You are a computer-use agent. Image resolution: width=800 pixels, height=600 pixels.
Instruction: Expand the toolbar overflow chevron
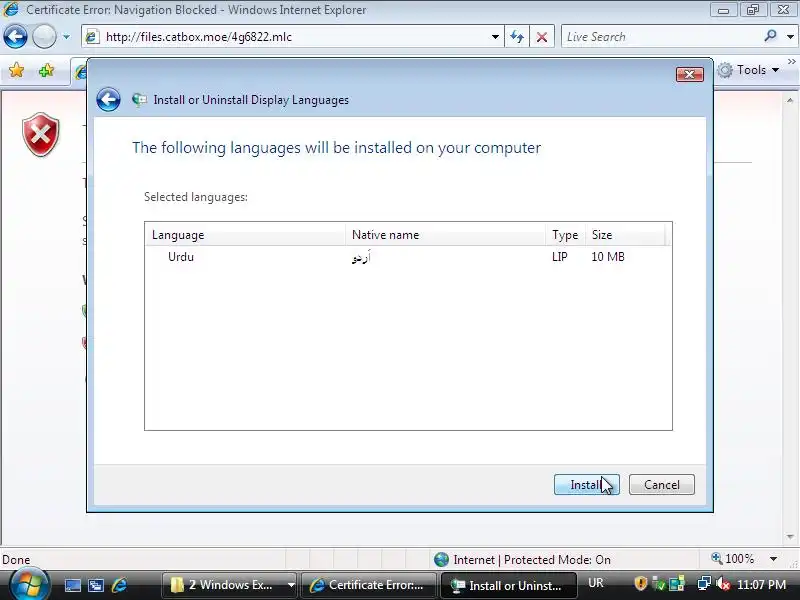pyautogui.click(x=791, y=62)
